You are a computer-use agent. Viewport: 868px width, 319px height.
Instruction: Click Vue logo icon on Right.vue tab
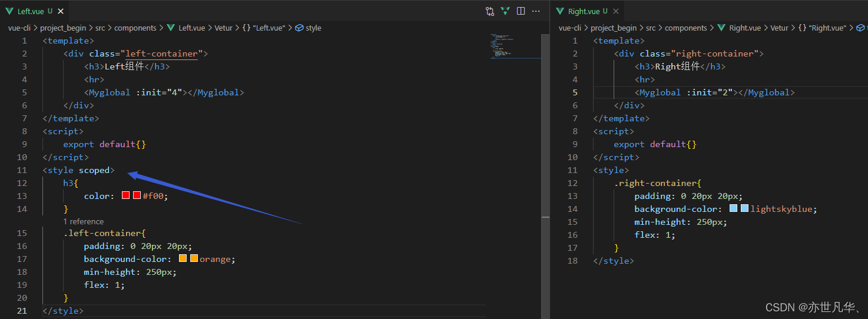[x=560, y=11]
